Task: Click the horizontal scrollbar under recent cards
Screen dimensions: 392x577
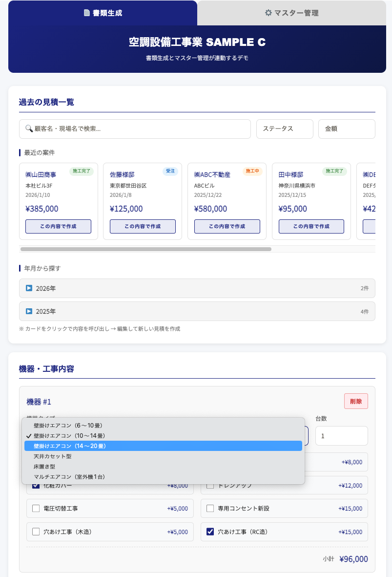Action: (145, 249)
